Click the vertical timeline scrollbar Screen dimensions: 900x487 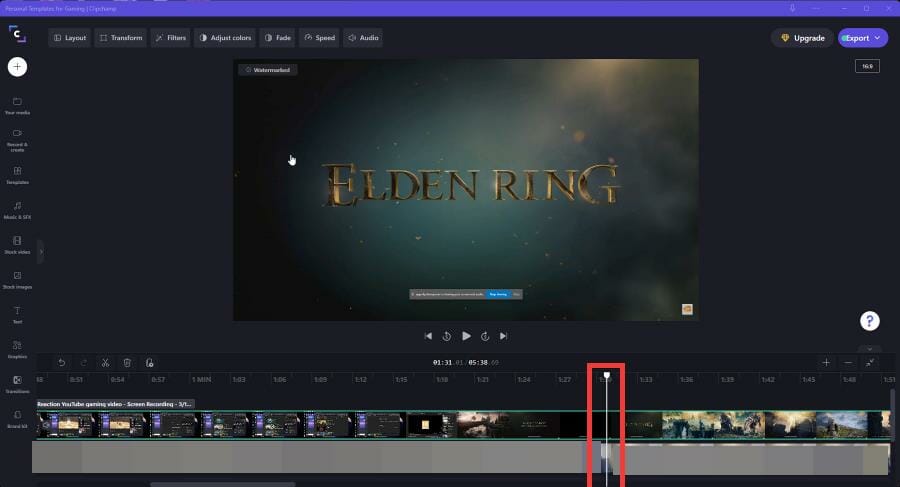tap(892, 415)
